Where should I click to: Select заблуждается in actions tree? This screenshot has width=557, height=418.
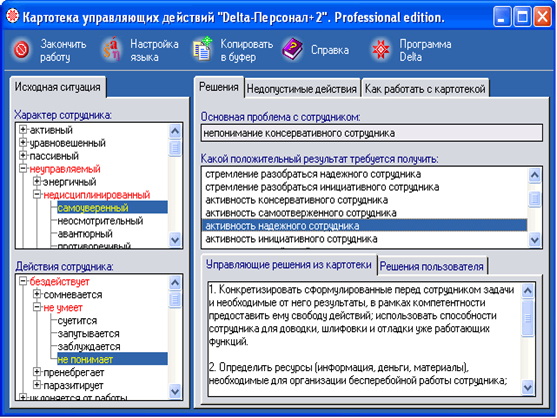click(x=89, y=346)
